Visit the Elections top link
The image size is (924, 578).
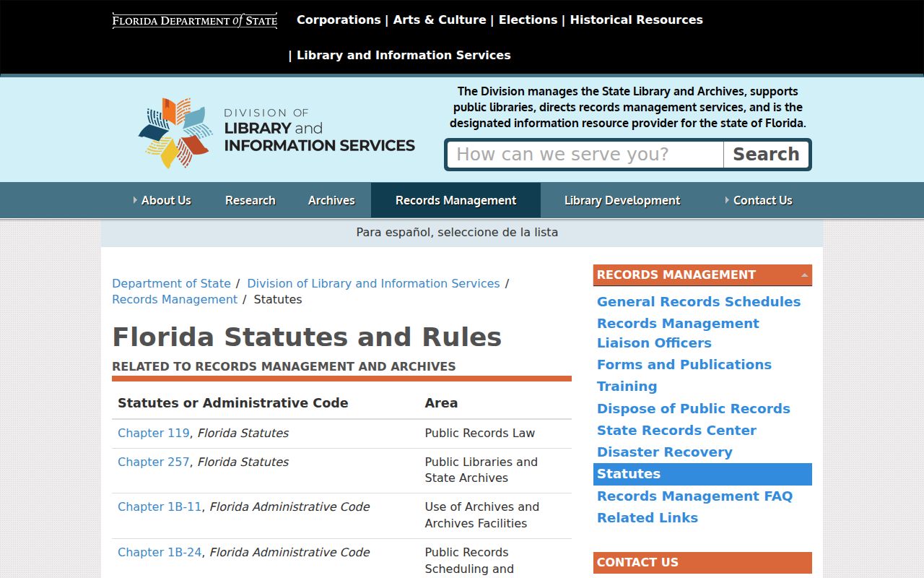pos(528,20)
